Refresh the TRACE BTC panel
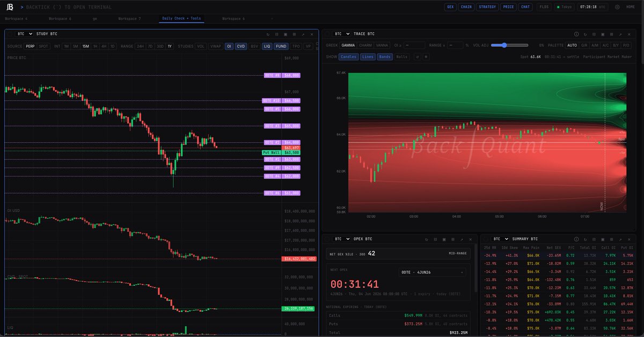The height and width of the screenshot is (337, 644). [x=585, y=34]
